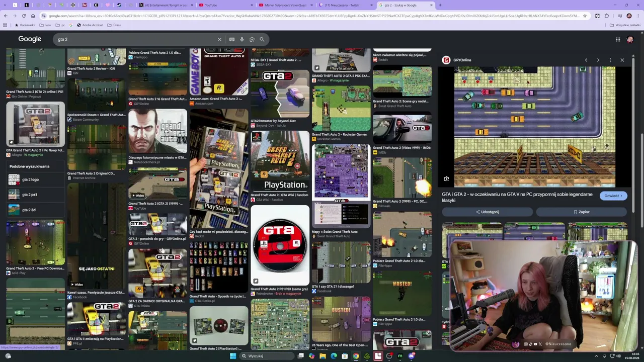644x362 pixels.
Task: Click the Udostępnij share button
Action: pos(487,212)
